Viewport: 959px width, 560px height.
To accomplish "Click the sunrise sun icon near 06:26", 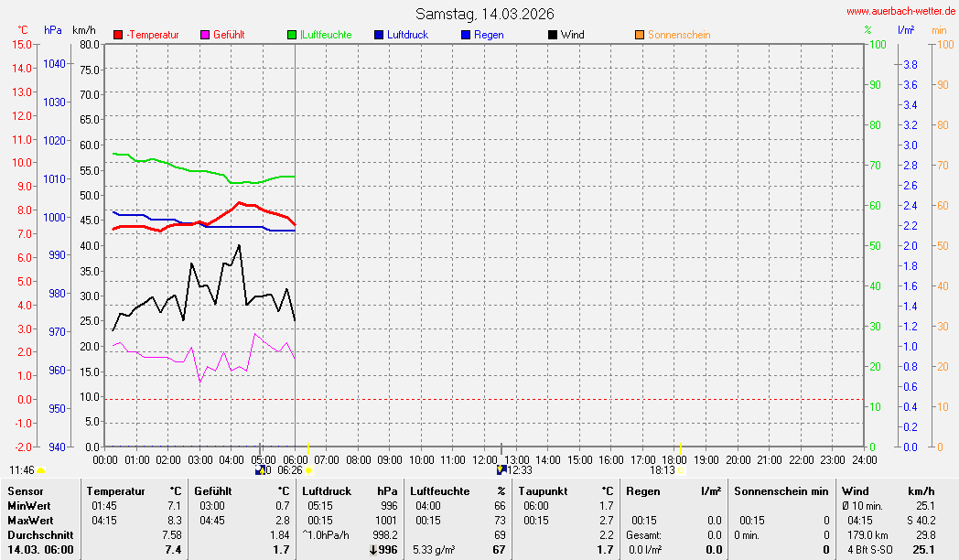I will pyautogui.click(x=308, y=470).
